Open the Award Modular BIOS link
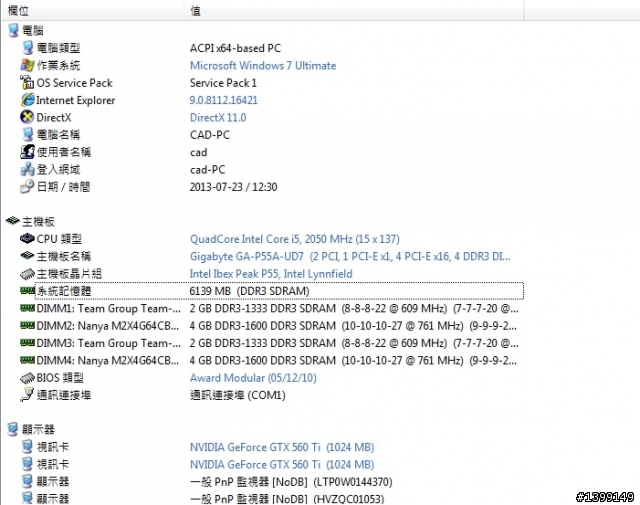640x505 pixels. (253, 378)
